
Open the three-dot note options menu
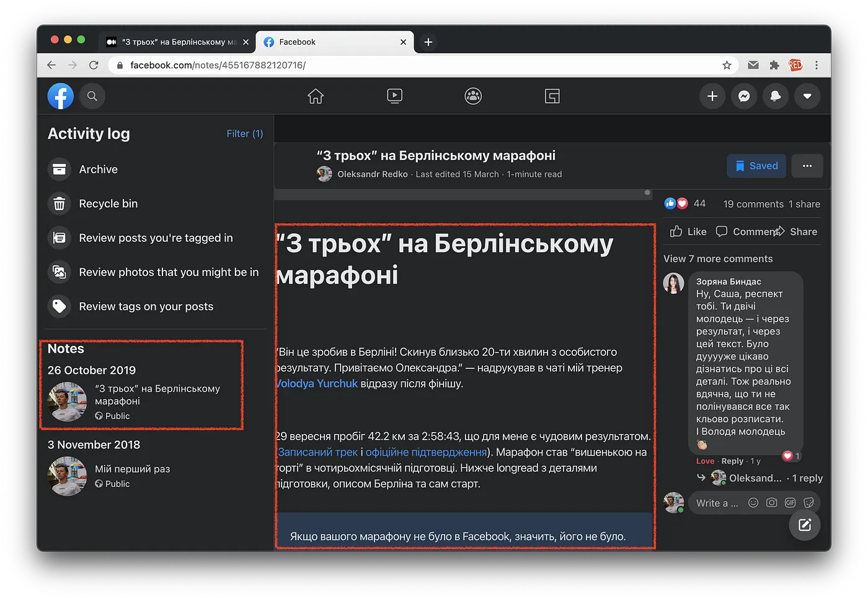pos(807,165)
